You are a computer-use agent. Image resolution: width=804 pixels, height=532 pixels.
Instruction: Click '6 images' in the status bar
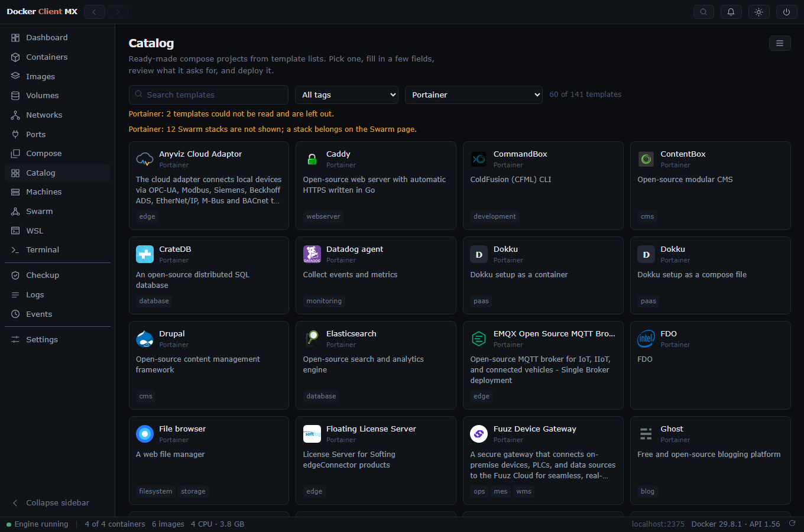tap(168, 524)
